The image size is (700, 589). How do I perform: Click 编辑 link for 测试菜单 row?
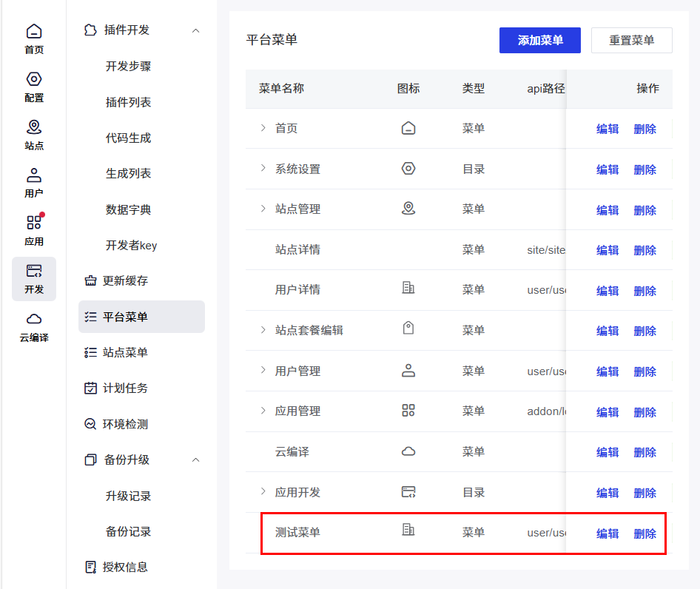608,534
